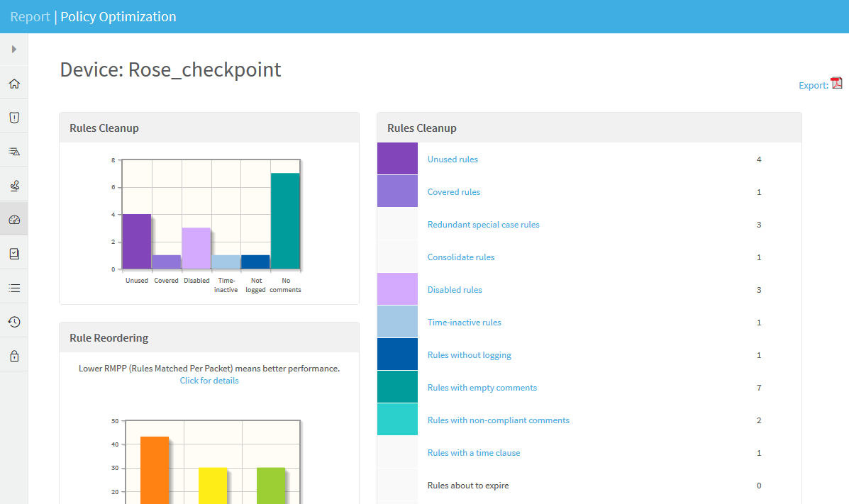The width and height of the screenshot is (849, 504).
Task: Expand the left sidebar arrow
Action: click(14, 50)
